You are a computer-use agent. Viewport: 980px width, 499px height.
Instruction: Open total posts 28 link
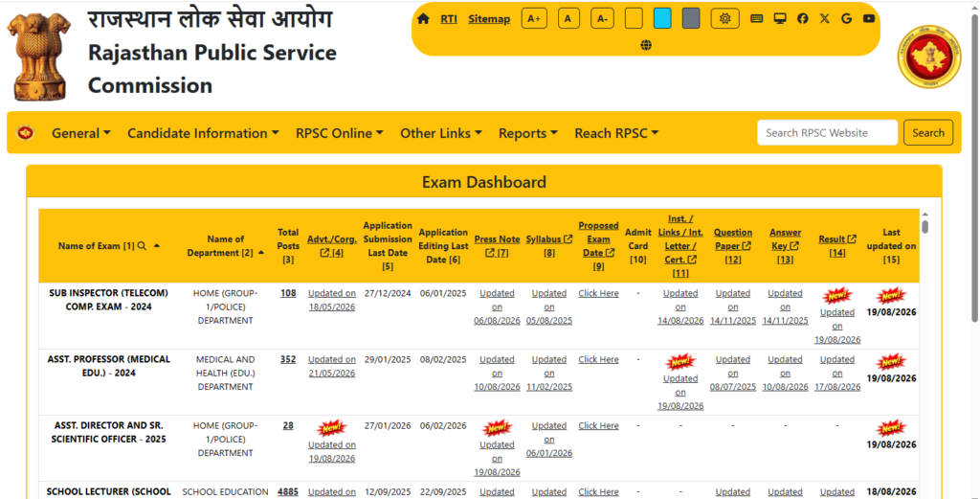coord(288,425)
